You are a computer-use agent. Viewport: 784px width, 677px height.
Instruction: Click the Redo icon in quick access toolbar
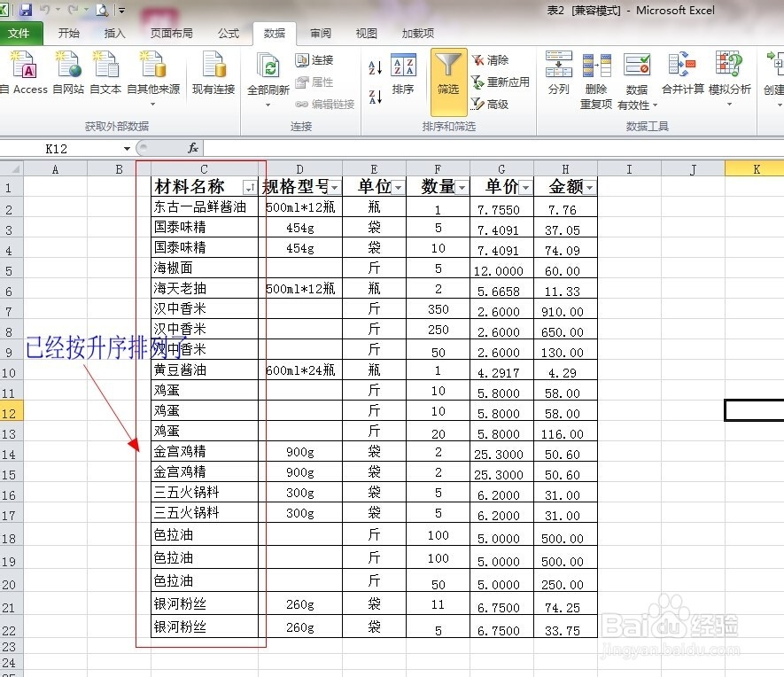pos(73,9)
